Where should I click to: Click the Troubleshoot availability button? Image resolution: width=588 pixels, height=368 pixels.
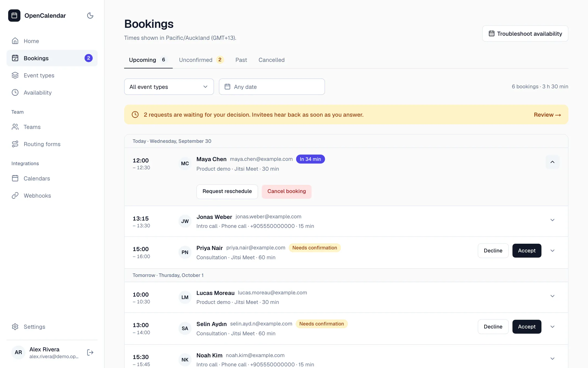point(525,34)
